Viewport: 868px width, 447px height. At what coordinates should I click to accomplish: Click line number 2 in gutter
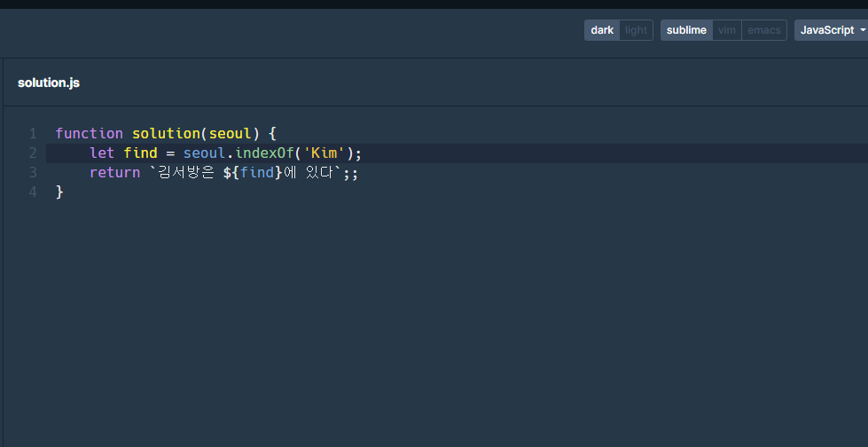click(x=33, y=153)
